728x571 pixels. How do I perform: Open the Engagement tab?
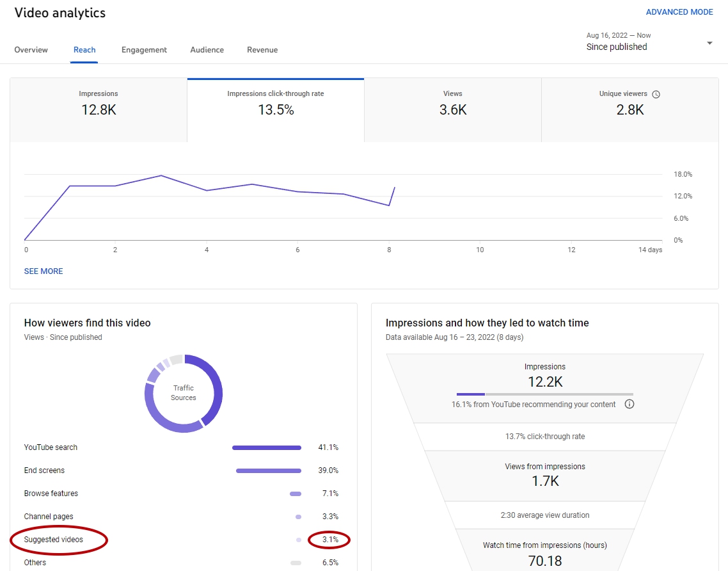(144, 50)
